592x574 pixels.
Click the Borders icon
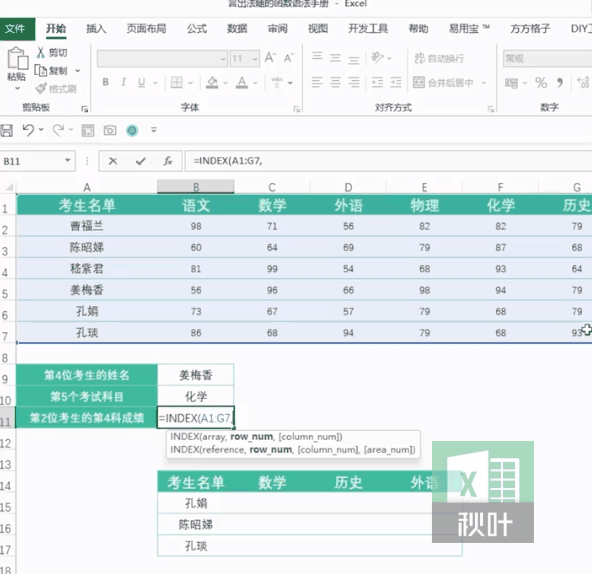(177, 82)
